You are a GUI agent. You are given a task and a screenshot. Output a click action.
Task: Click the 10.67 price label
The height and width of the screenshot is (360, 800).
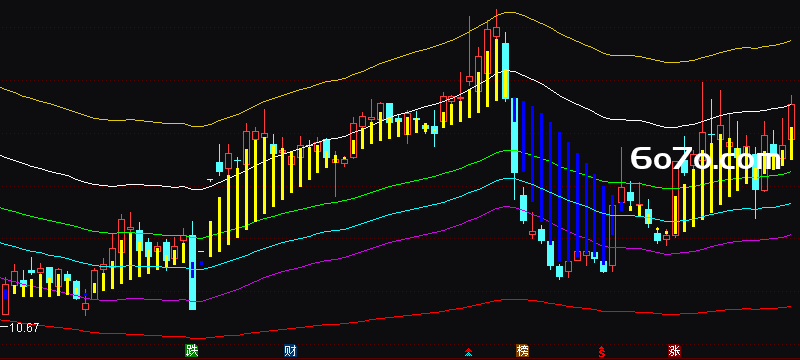23,328
